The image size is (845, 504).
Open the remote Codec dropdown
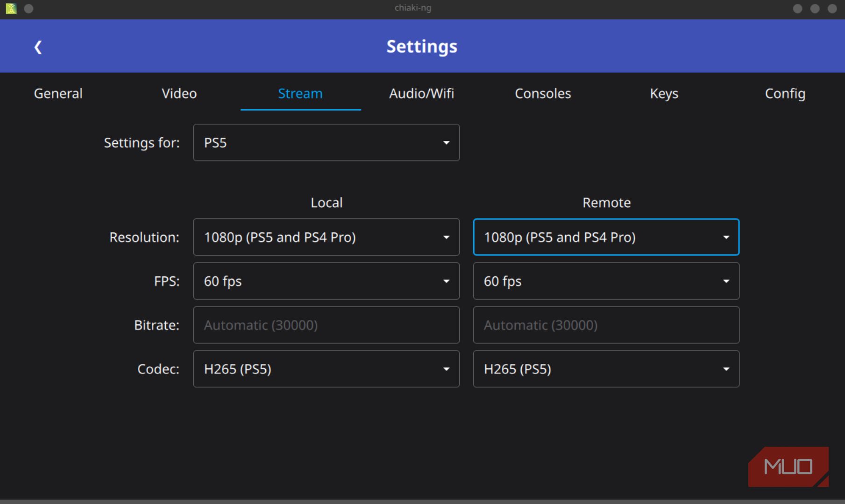tap(606, 369)
